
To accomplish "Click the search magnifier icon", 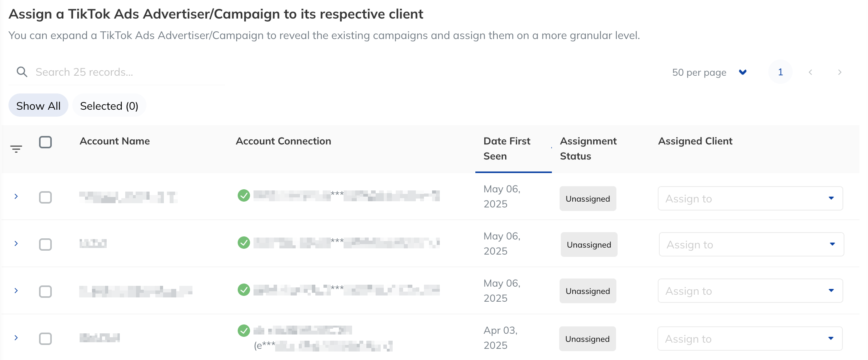I will tap(22, 72).
